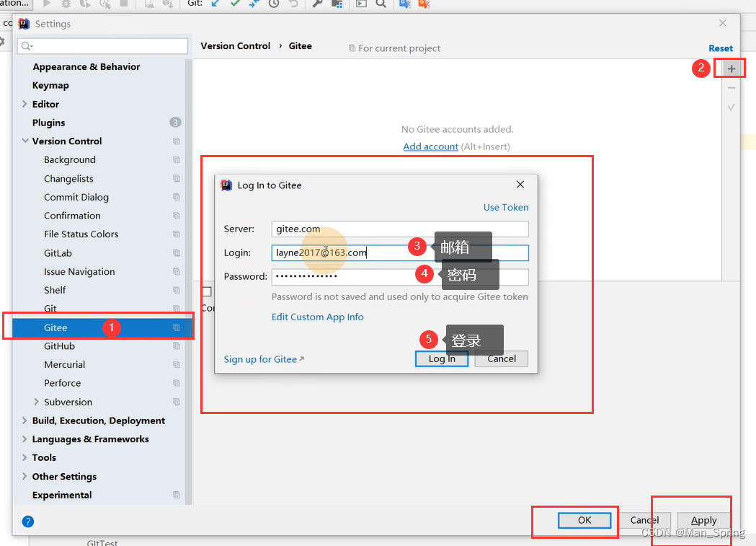756x546 pixels.
Task: Click the Plugins update count badge
Action: tap(175, 123)
